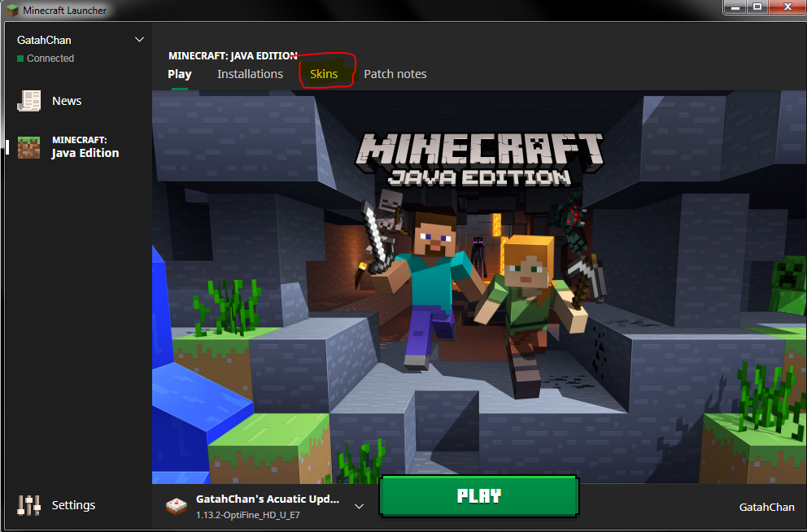The width and height of the screenshot is (807, 532).
Task: Open News in the sidebar
Action: (x=67, y=101)
